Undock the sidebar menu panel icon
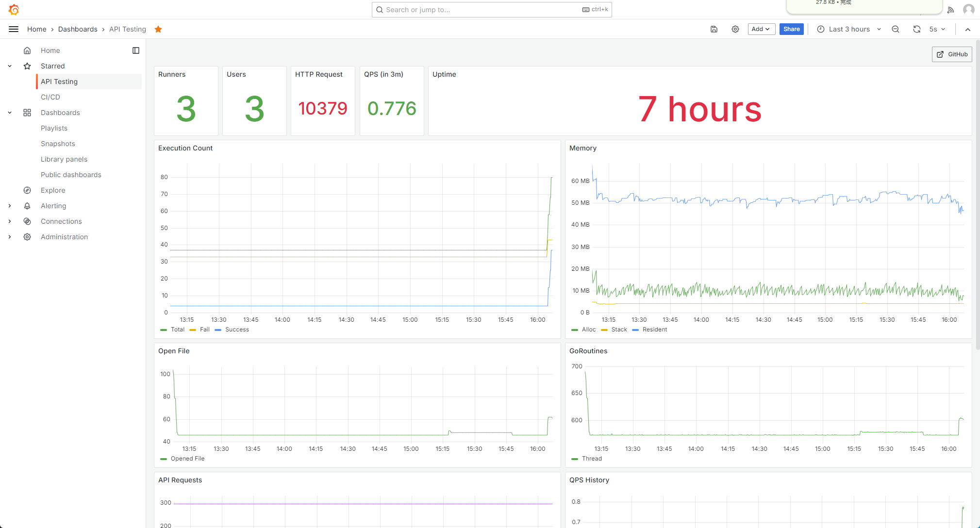This screenshot has height=528, width=980. (136, 50)
